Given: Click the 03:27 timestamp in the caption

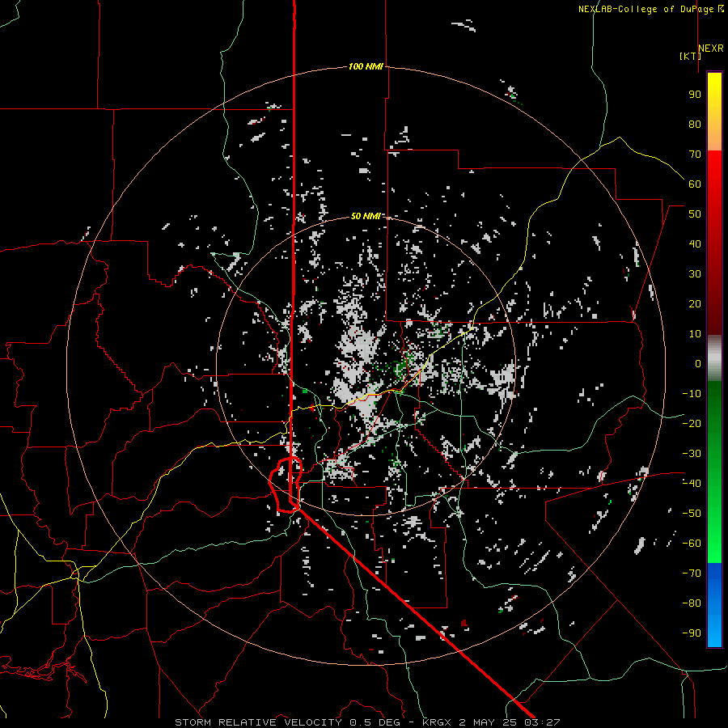Looking at the screenshot, I should point(542,722).
